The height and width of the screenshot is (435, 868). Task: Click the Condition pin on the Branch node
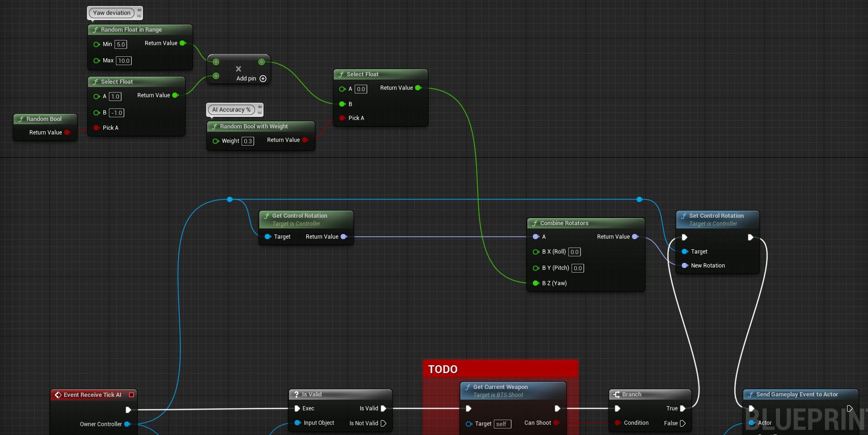[x=618, y=422]
